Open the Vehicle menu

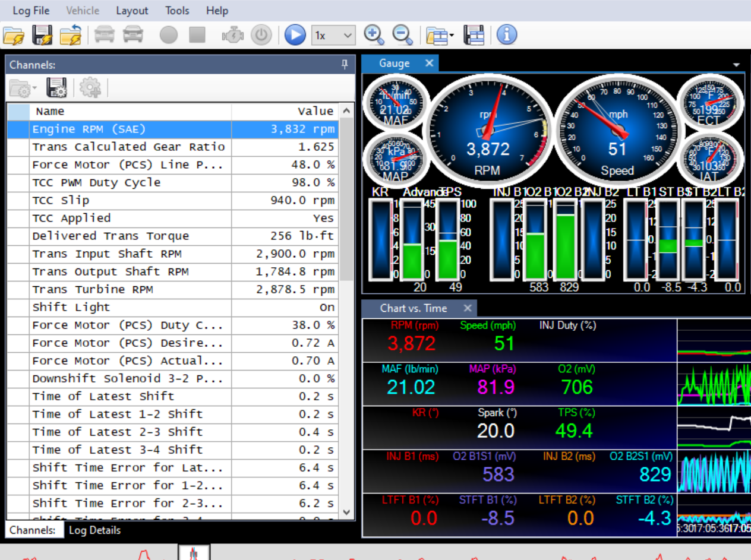click(83, 10)
